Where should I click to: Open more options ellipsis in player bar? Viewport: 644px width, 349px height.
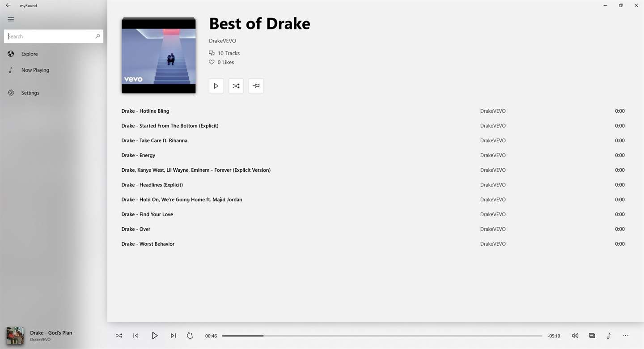(626, 336)
